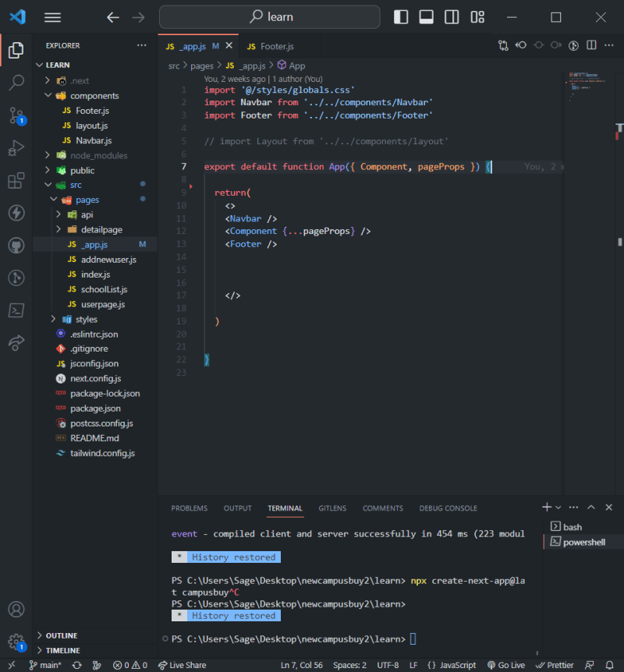The image size is (624, 672).
Task: Open the GitHub view in activity bar
Action: 16,246
